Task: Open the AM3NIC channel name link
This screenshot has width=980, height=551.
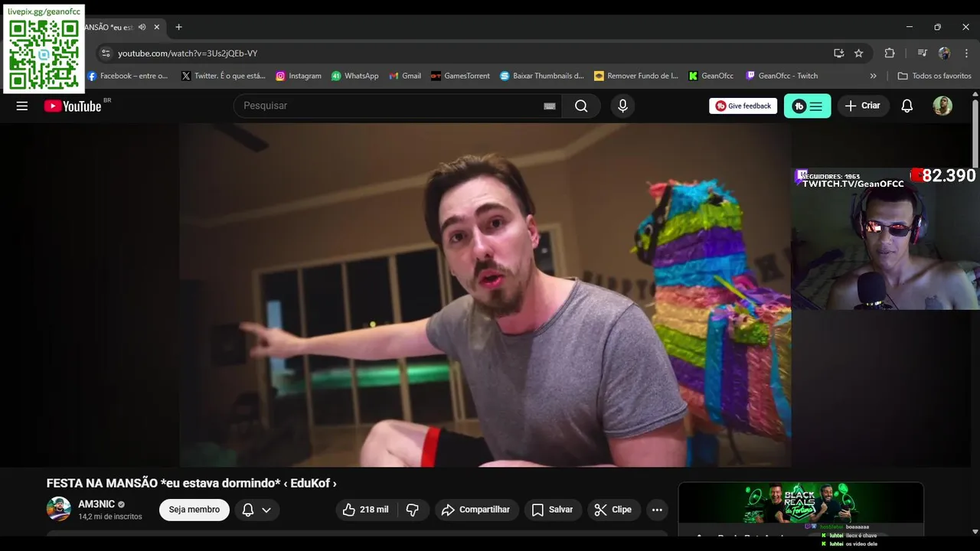Action: click(96, 504)
